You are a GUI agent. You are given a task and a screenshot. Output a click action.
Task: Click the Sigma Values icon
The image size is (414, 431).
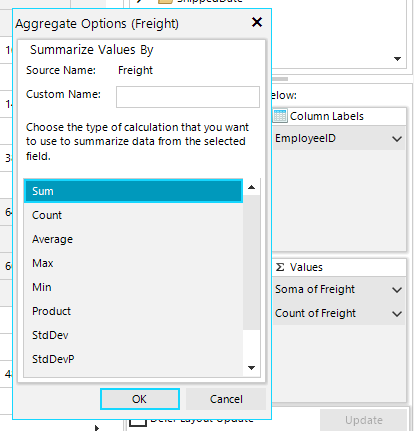pos(280,267)
